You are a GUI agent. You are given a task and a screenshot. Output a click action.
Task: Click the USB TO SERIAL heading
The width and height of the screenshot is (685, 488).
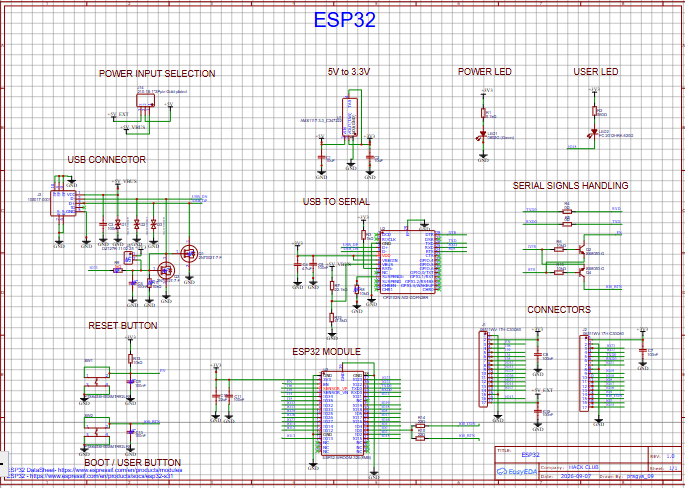336,201
